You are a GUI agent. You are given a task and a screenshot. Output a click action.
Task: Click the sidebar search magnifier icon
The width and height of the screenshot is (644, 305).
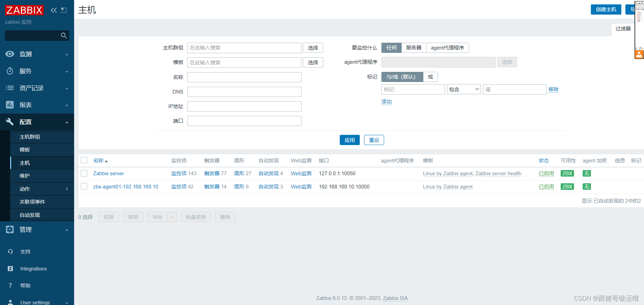[64, 36]
